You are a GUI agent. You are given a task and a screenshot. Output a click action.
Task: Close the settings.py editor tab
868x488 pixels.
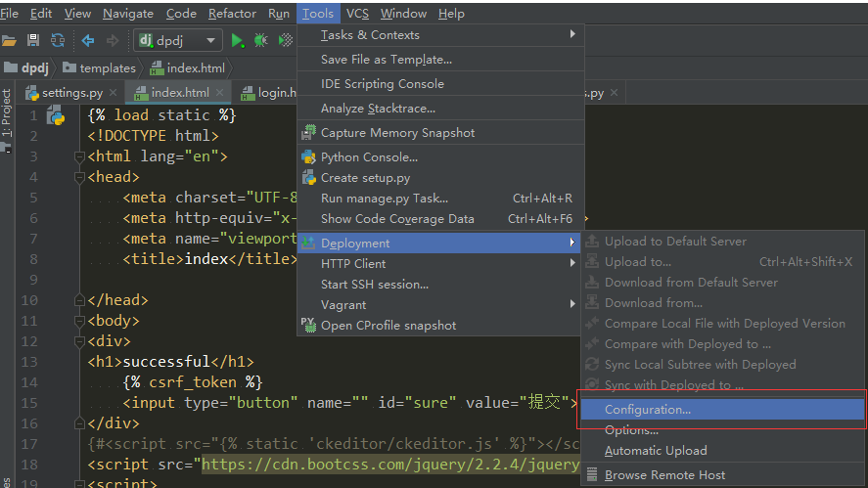[115, 93]
